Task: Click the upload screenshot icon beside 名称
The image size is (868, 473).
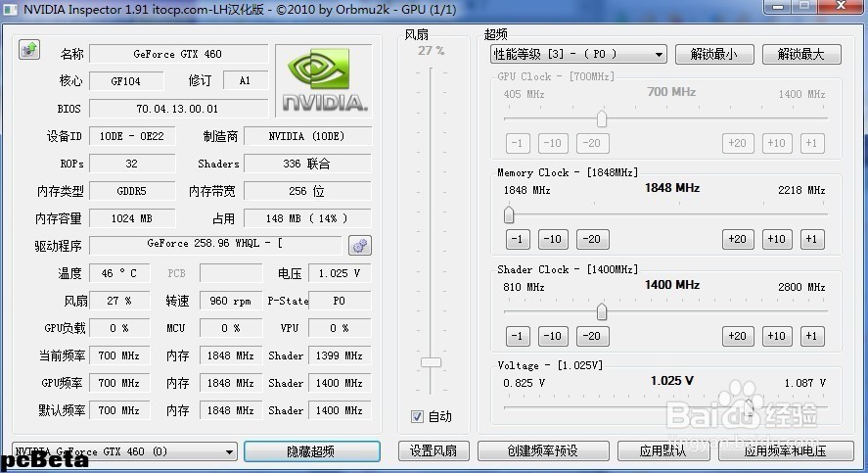Action: (x=29, y=50)
